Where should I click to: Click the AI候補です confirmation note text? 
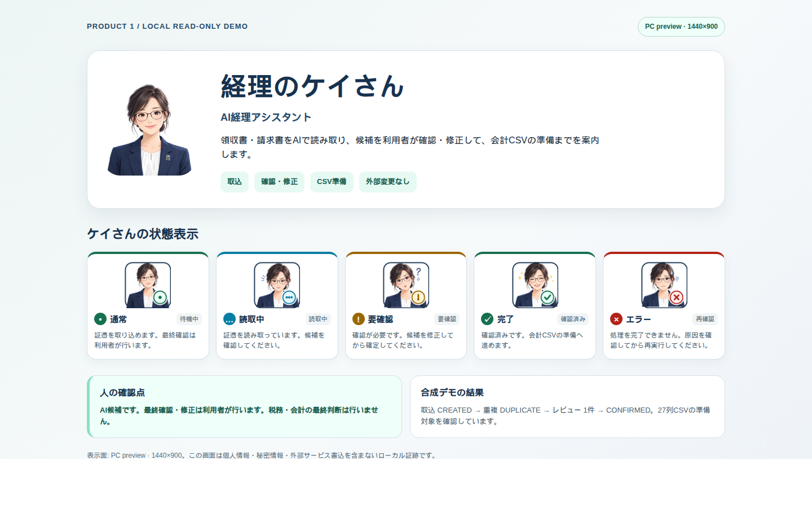pyautogui.click(x=239, y=416)
